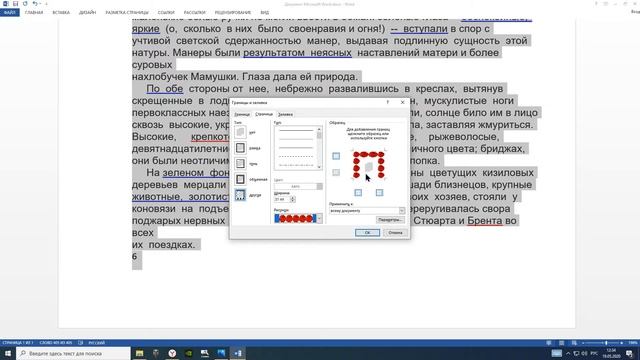The width and height of the screenshot is (640, 360).
Task: Toggle the right border button below preview
Action: point(379,193)
